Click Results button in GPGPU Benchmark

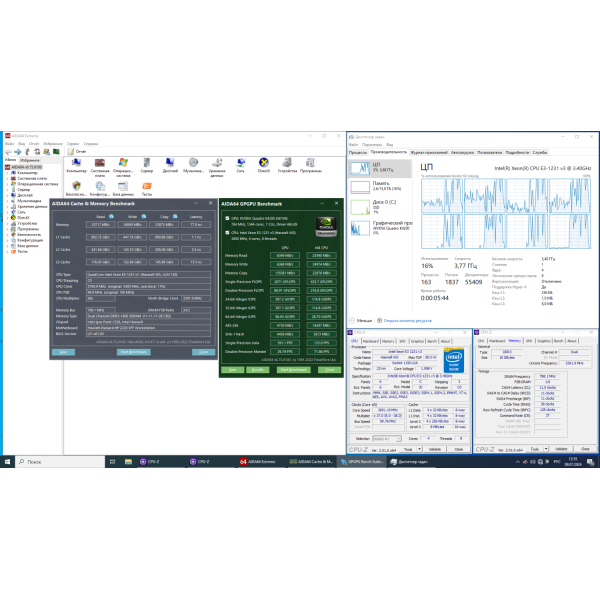coord(258,370)
